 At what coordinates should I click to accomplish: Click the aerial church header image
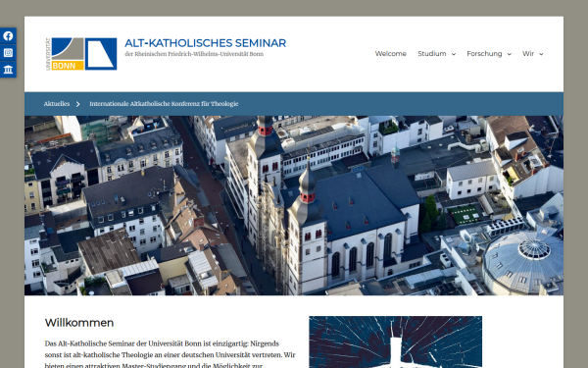tap(294, 205)
